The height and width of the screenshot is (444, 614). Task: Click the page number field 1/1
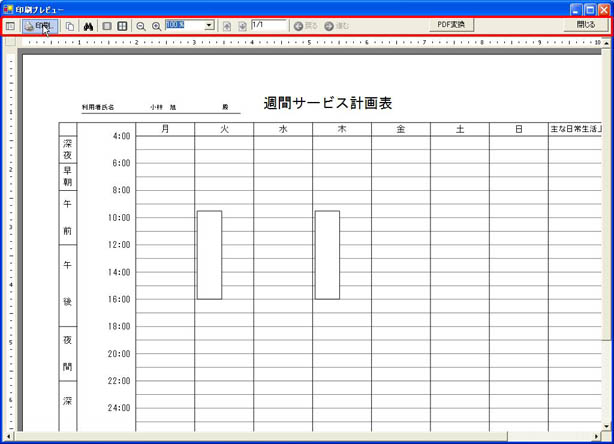click(x=269, y=25)
